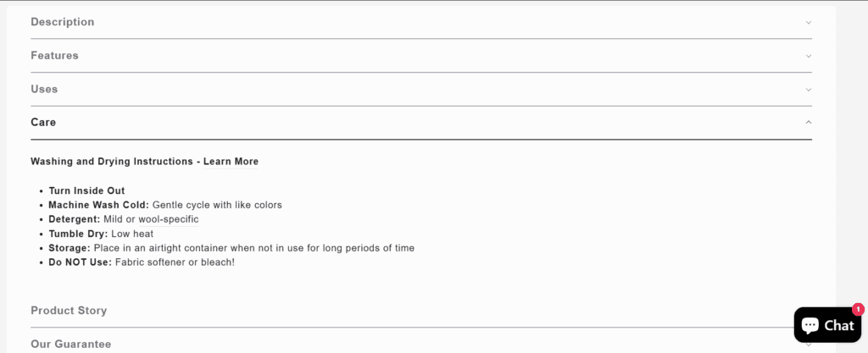Screen dimensions: 868x353
Task: Expand the Features accordion heading
Action: tap(54, 56)
